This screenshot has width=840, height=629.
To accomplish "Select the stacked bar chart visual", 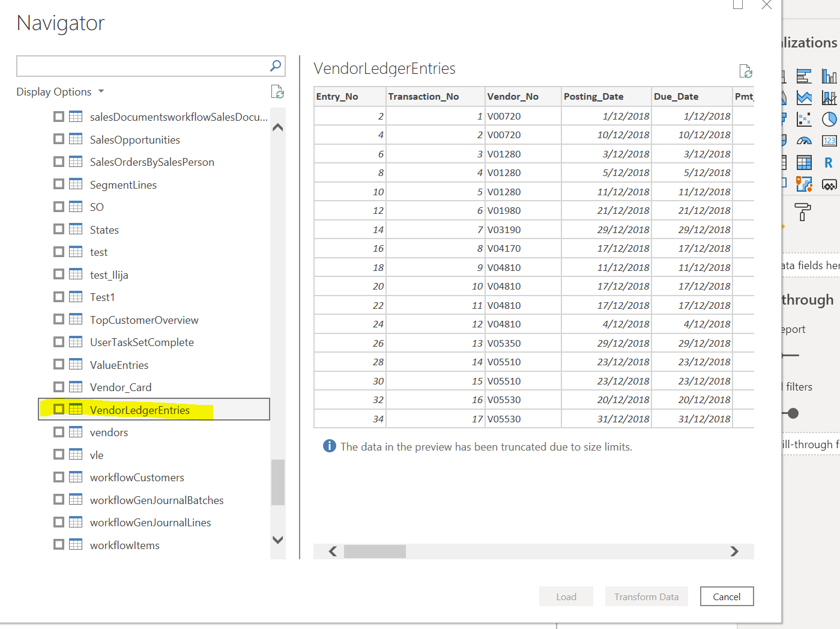I will coord(803,76).
